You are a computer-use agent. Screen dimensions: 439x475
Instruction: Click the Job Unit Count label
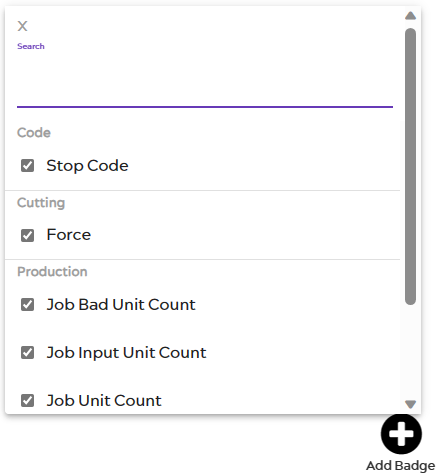point(104,400)
